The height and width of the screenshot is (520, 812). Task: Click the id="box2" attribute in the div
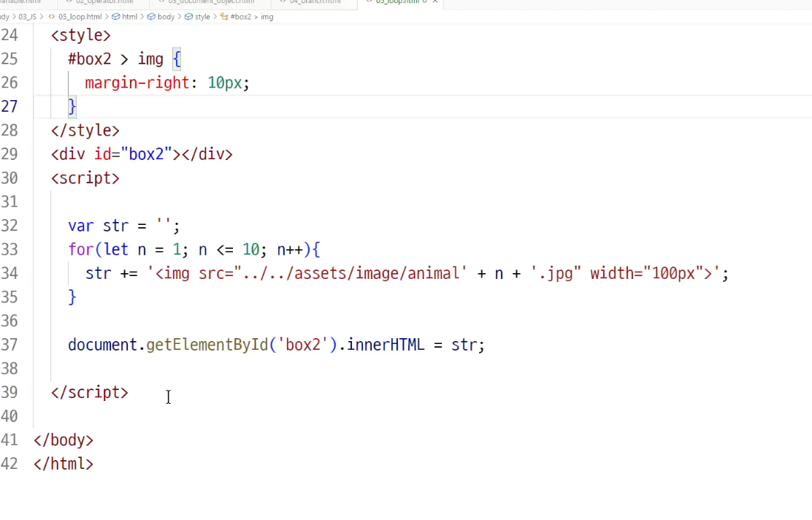[x=133, y=154]
